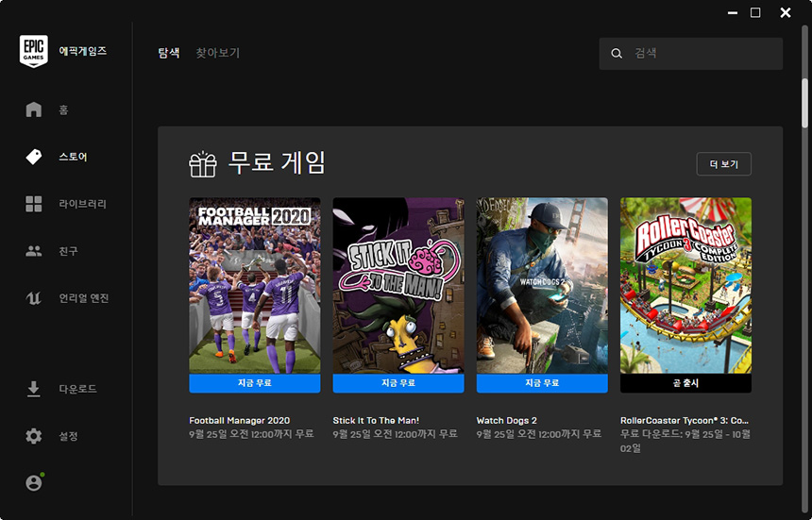Click the vertical scrollbar thumb

point(804,104)
